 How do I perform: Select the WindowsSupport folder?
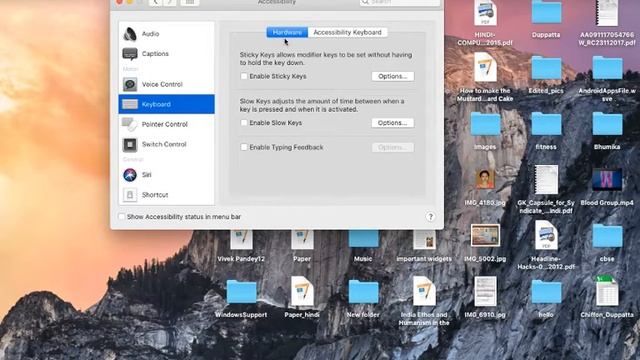(x=241, y=291)
